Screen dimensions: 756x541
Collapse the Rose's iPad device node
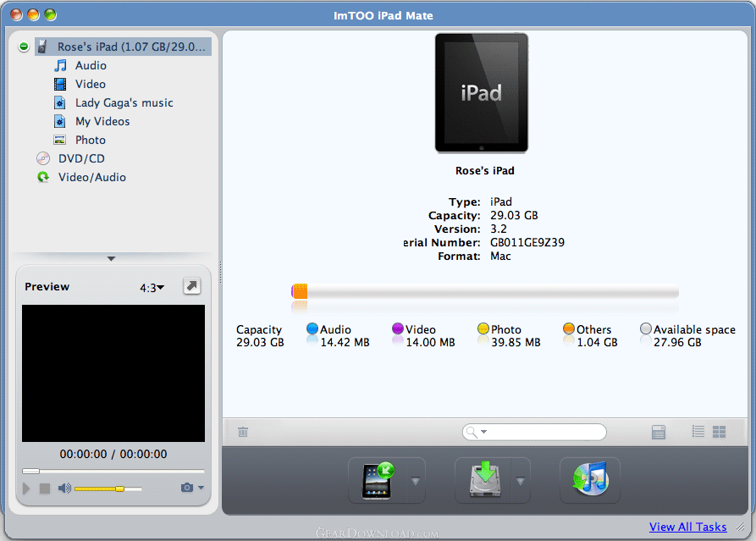24,47
